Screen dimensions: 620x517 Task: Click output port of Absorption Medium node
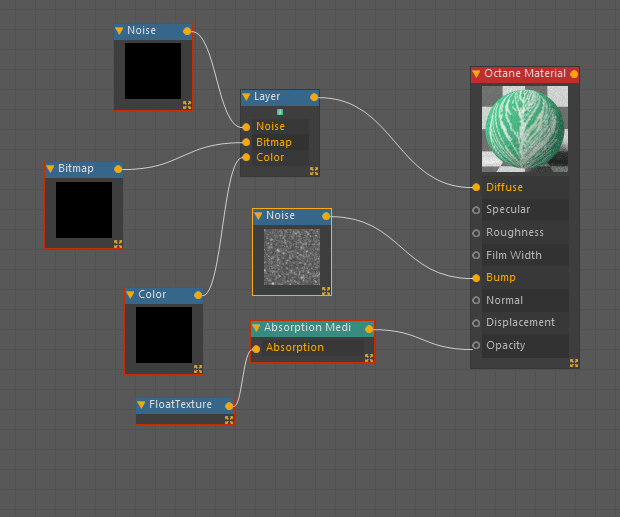click(369, 329)
